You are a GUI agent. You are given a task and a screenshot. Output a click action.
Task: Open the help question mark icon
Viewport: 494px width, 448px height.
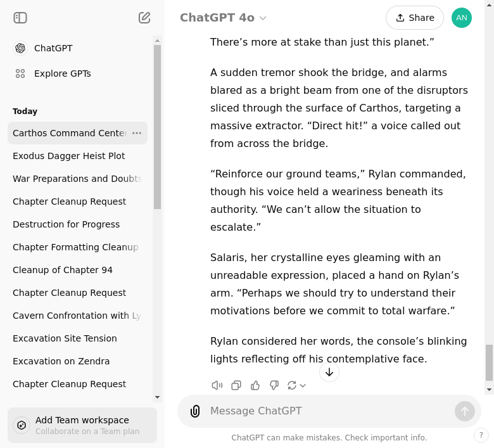pyautogui.click(x=481, y=435)
